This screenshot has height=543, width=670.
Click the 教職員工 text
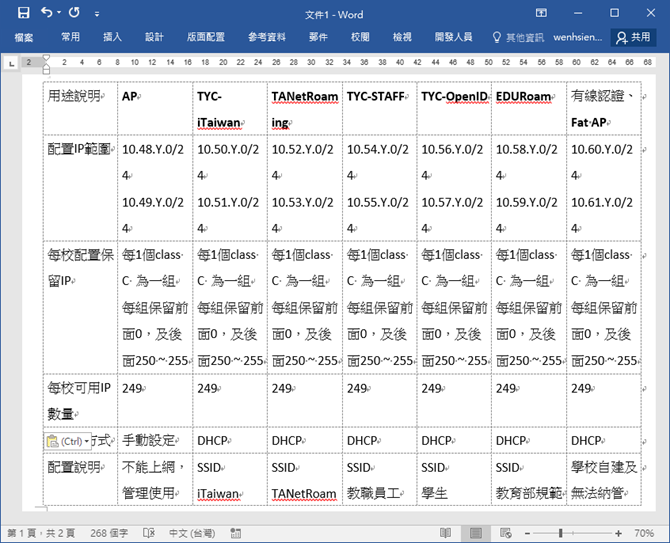click(373, 493)
